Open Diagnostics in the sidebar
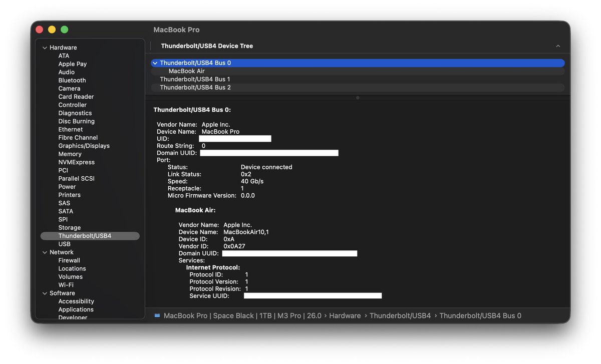 tap(75, 113)
